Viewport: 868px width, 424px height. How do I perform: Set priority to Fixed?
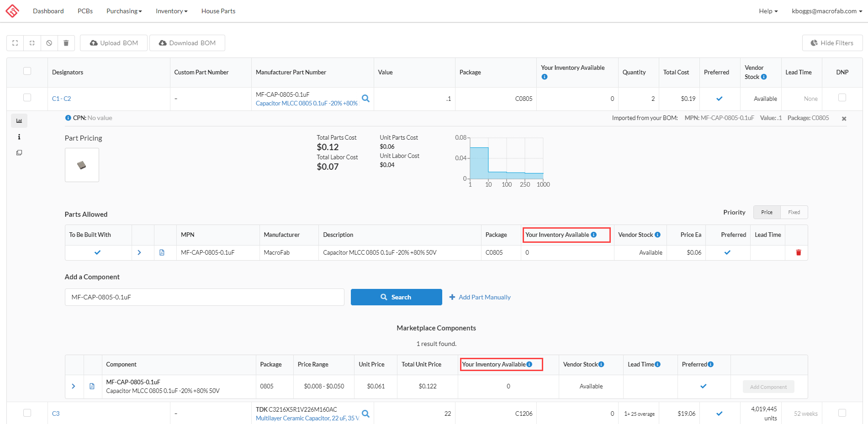pos(794,212)
